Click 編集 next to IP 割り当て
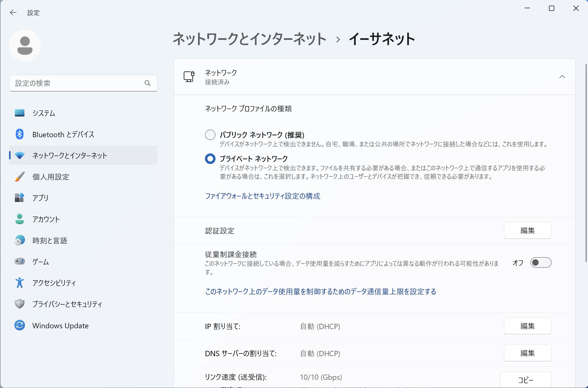588x388 pixels. pyautogui.click(x=527, y=326)
